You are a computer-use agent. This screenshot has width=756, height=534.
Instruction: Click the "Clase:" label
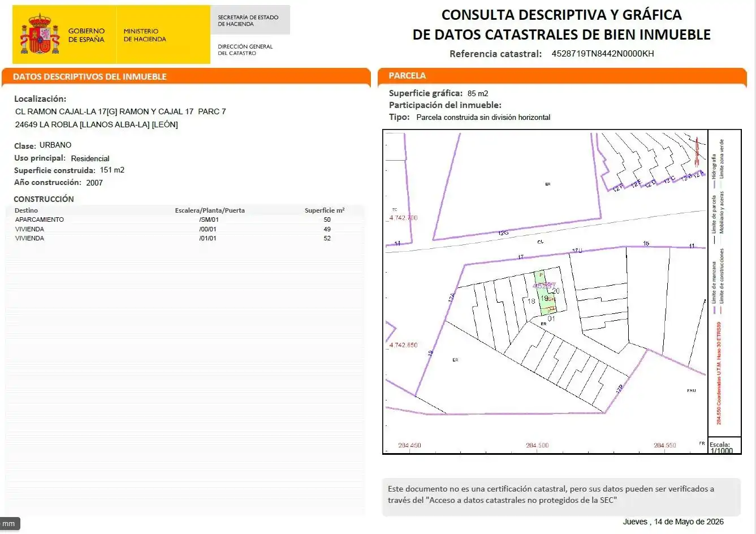coord(25,146)
